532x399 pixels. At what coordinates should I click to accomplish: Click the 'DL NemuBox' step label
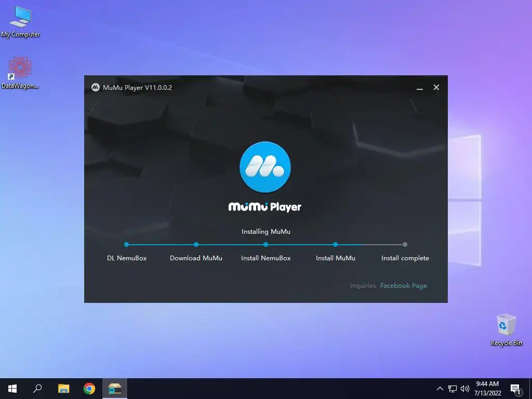(127, 258)
